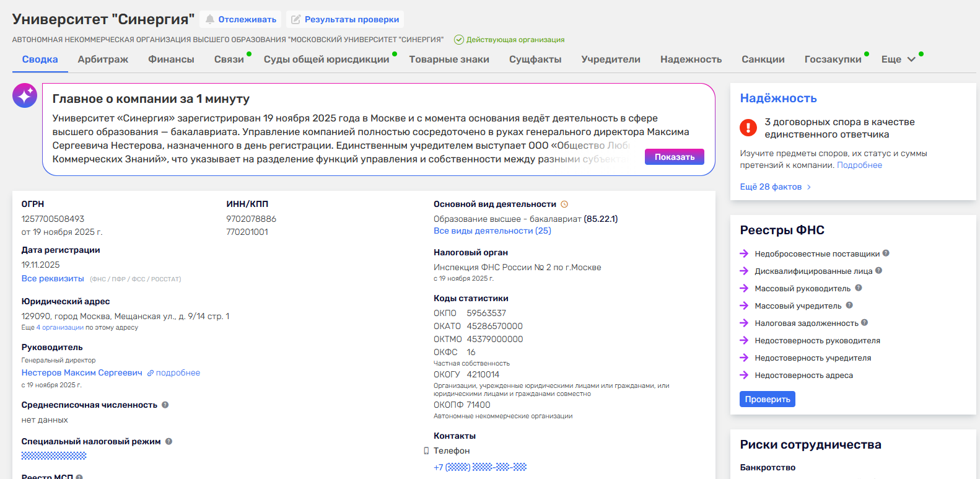The image size is (980, 479).
Task: Click the purple AI sparkle icon
Action: coord(25,95)
